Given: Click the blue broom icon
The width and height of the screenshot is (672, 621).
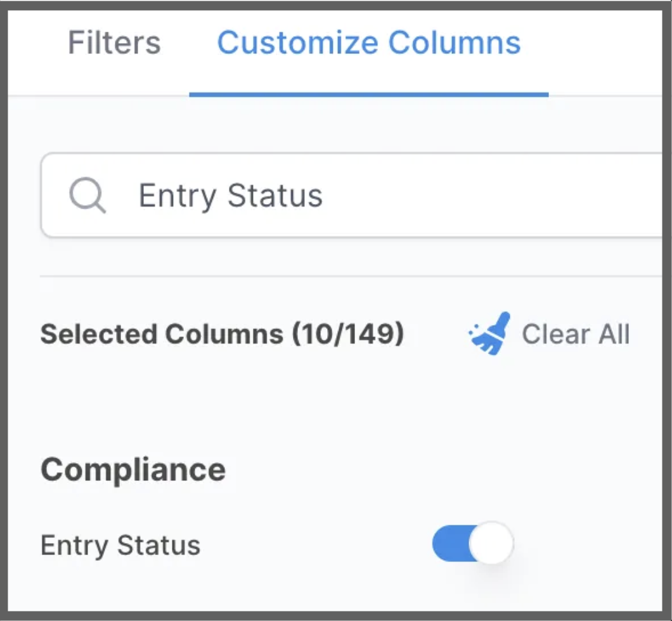Looking at the screenshot, I should point(490,333).
